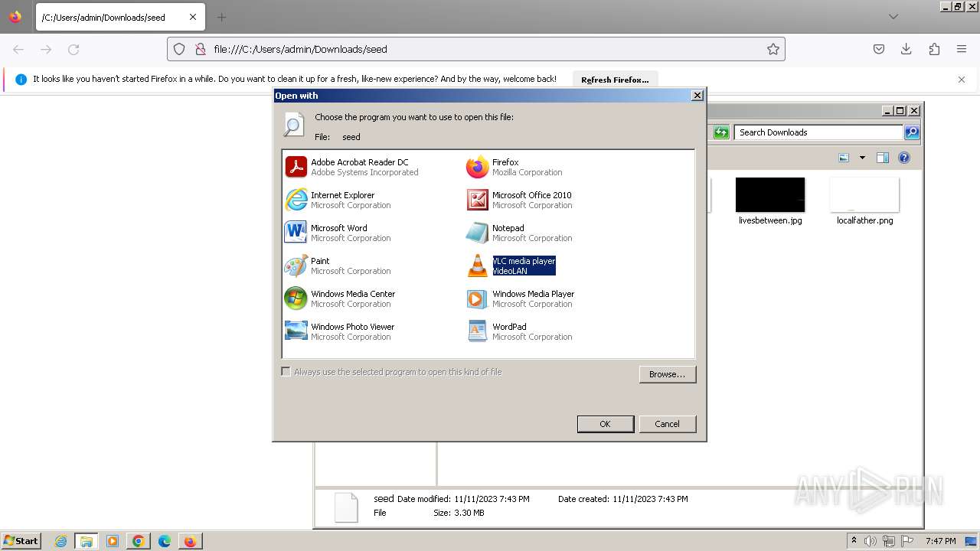Choose the Firefox program icon
The image size is (980, 551).
477,167
